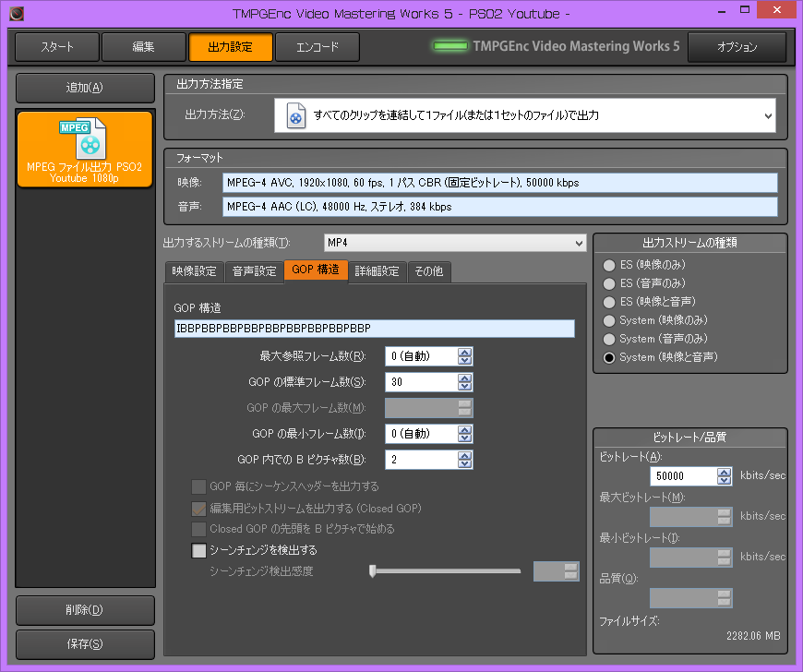Adjust the ビットレート spinner arrows
803x672 pixels.
[x=725, y=476]
